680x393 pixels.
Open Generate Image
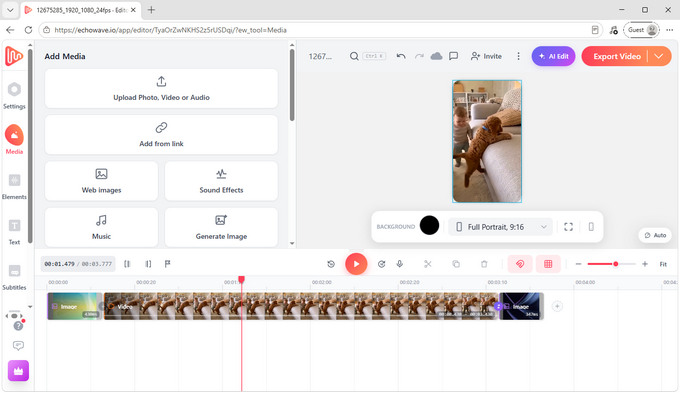point(221,227)
